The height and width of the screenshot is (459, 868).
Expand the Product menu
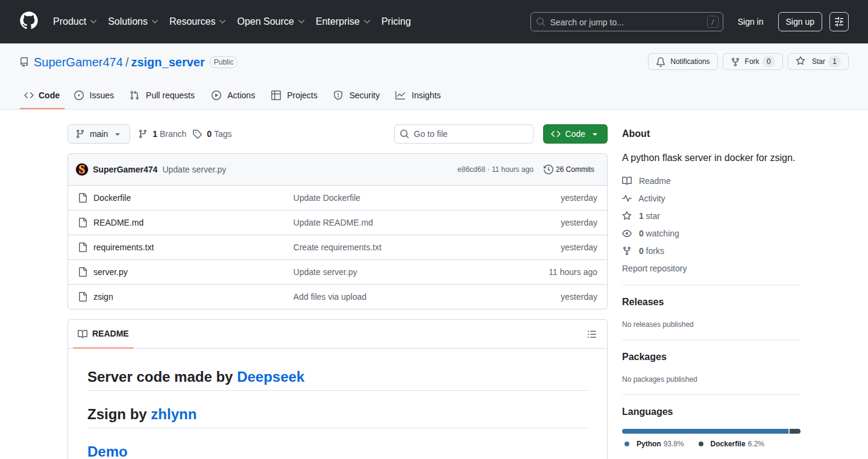click(x=75, y=21)
